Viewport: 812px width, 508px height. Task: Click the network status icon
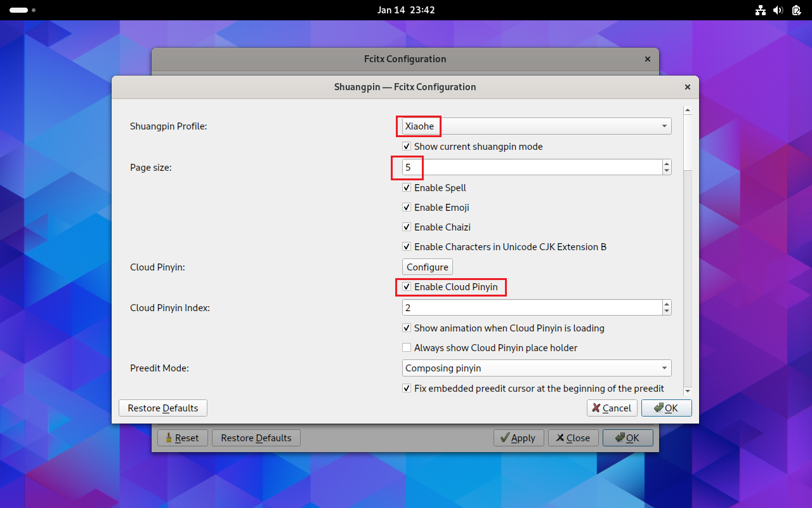(x=761, y=10)
